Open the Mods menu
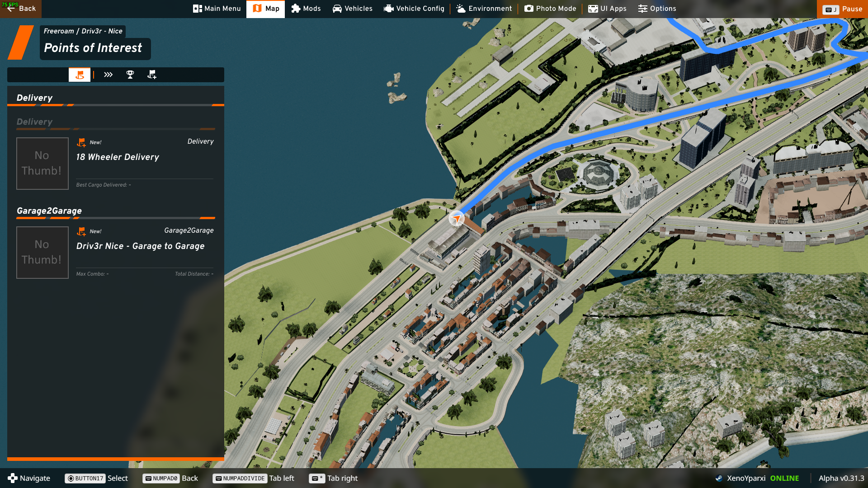868x488 pixels. (x=306, y=9)
